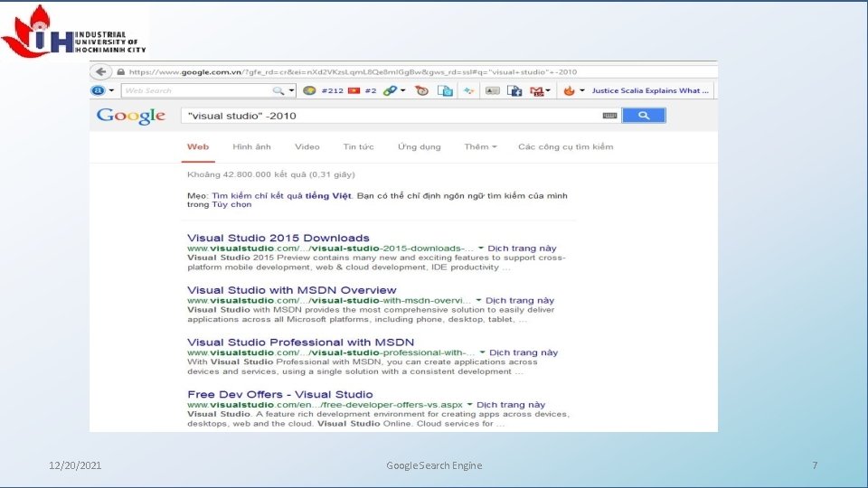Click the blue star icon in the toolbar

[x=469, y=90]
